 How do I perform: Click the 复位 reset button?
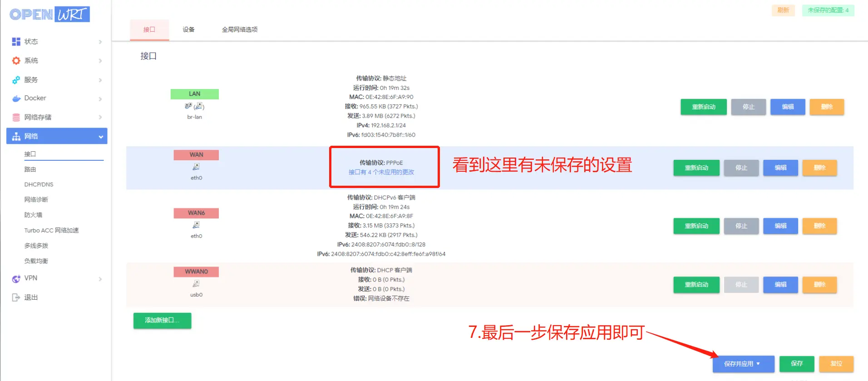[x=836, y=364]
